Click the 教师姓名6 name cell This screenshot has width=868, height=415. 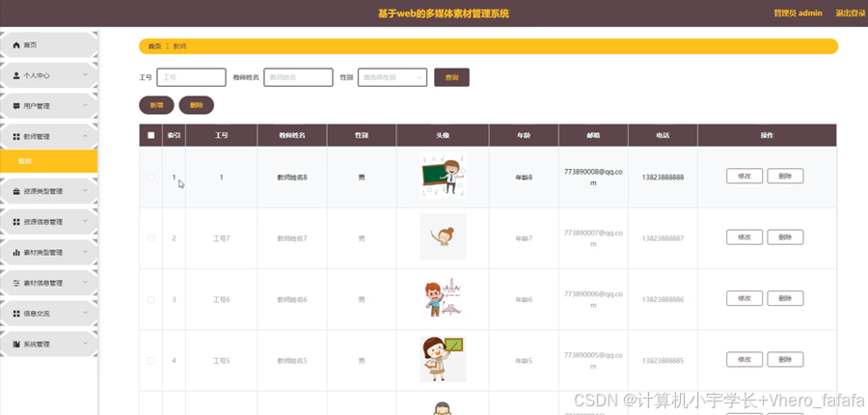tap(292, 299)
